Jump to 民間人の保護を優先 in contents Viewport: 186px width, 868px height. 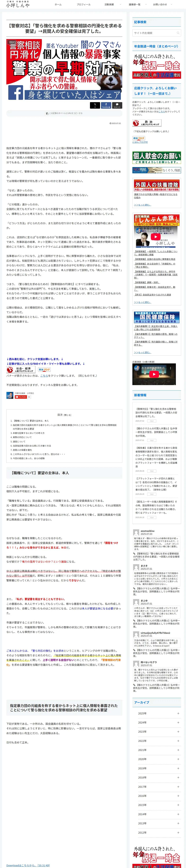[x=22, y=450]
